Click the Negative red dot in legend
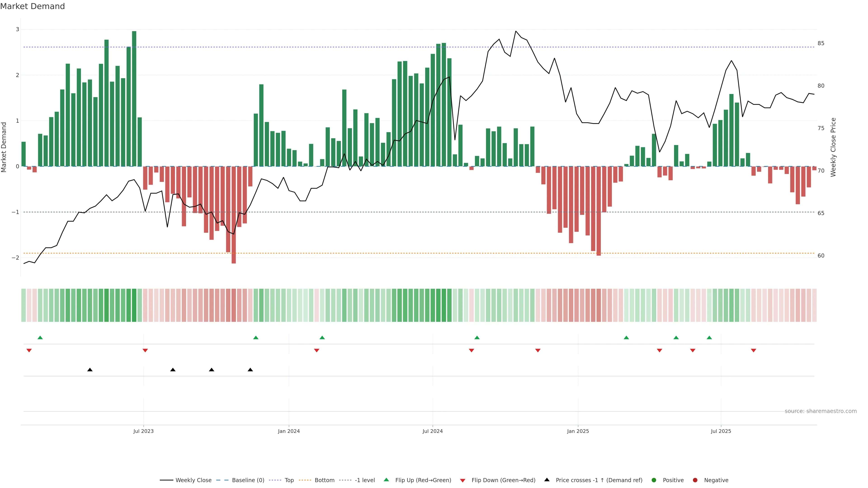This screenshot has height=488, width=868. click(695, 480)
